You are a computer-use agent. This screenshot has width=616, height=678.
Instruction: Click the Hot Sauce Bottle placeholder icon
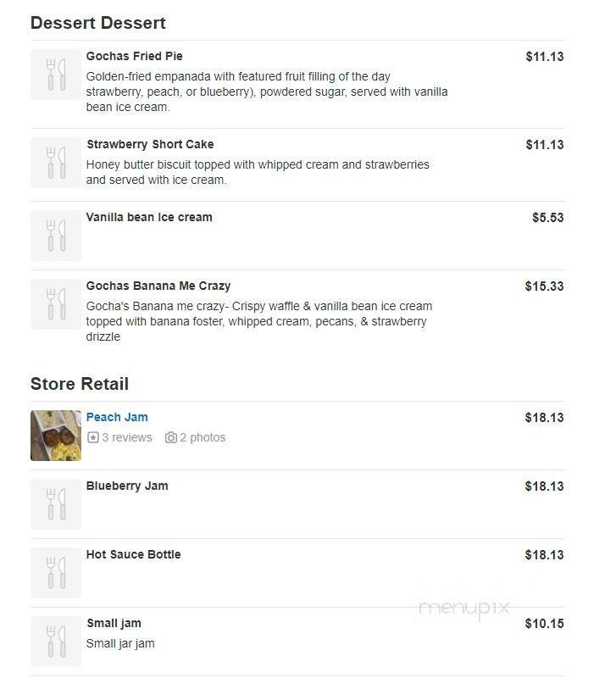[56, 572]
